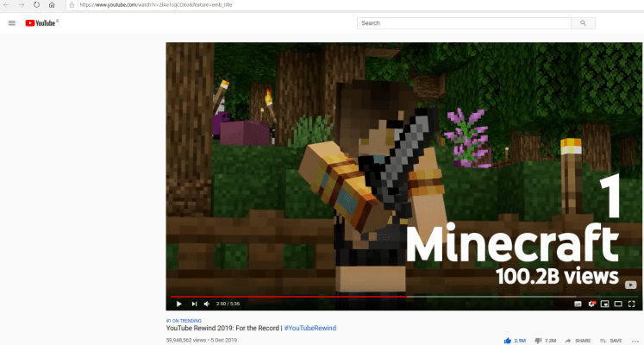This screenshot has width=644, height=345.
Task: Open the browser home page
Action: pyautogui.click(x=52, y=5)
